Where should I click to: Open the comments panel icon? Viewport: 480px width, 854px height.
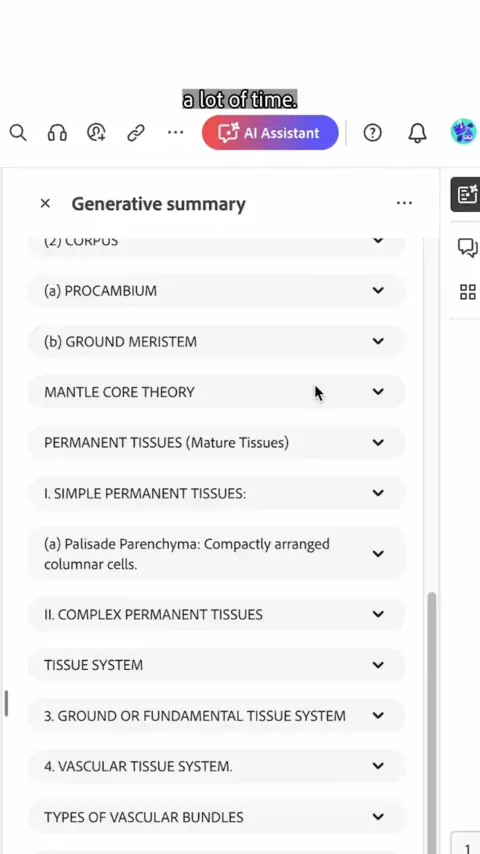pyautogui.click(x=467, y=247)
